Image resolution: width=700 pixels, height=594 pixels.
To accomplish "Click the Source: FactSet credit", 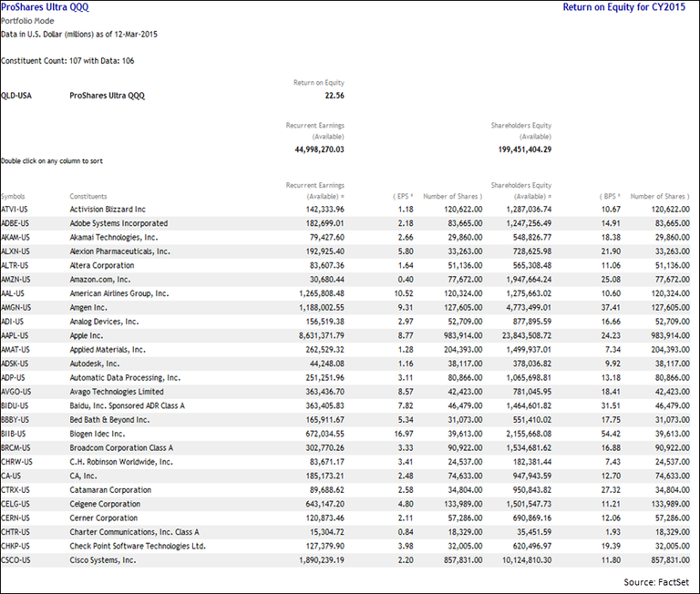I will click(x=656, y=582).
